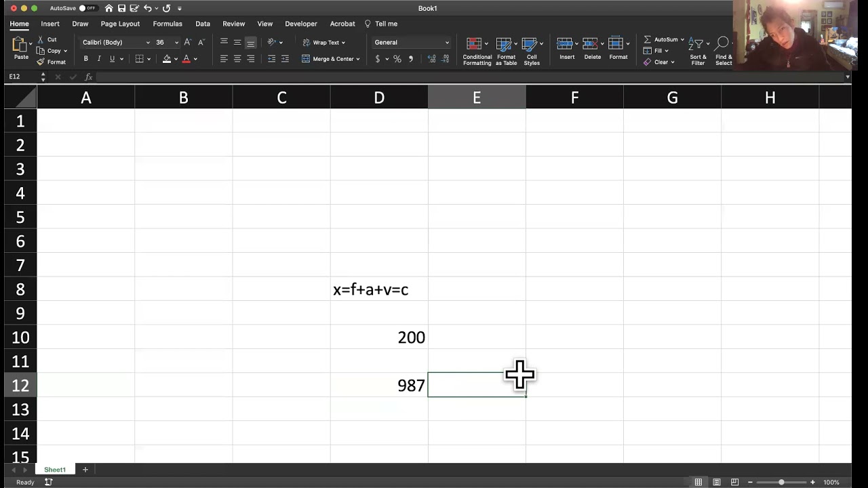The width and height of the screenshot is (868, 488).
Task: Decrease font size with small A icon
Action: (201, 42)
